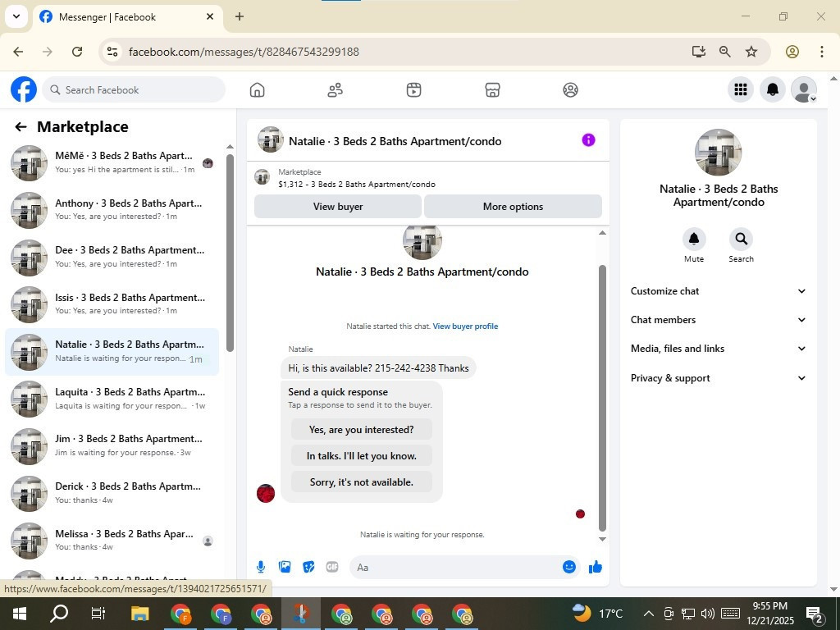Choose a GIF icon
This screenshot has width=840, height=630.
click(332, 567)
